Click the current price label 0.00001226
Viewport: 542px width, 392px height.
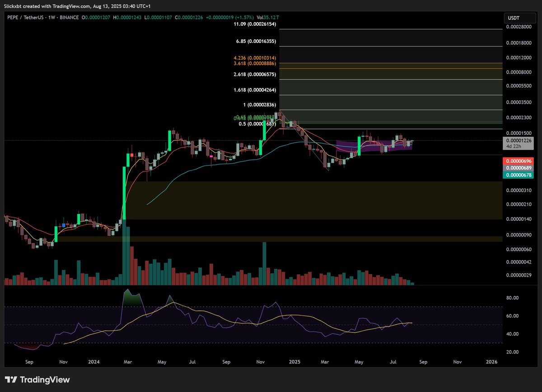click(518, 140)
